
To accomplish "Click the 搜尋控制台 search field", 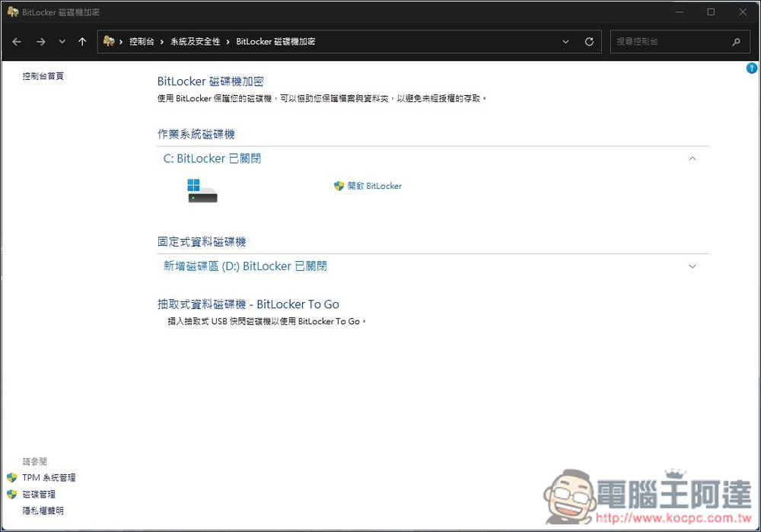I will [x=670, y=42].
